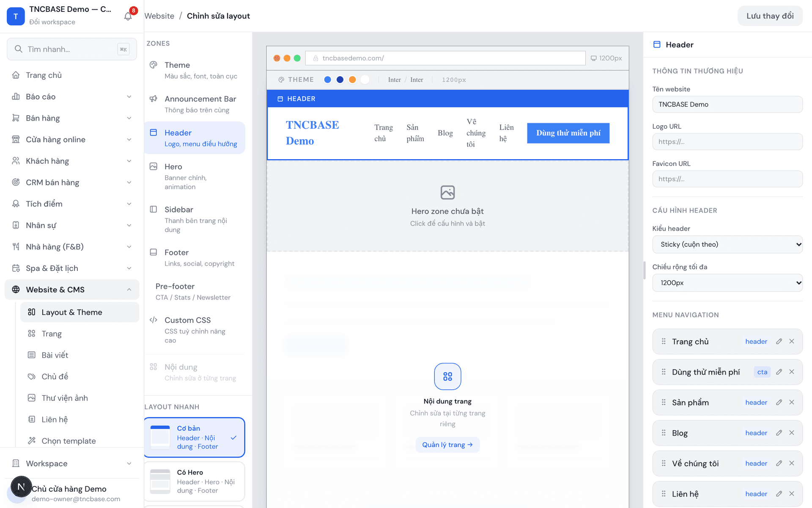Viewport: 812px width, 508px height.
Task: Click the Lưu thay đổi button
Action: tap(770, 16)
